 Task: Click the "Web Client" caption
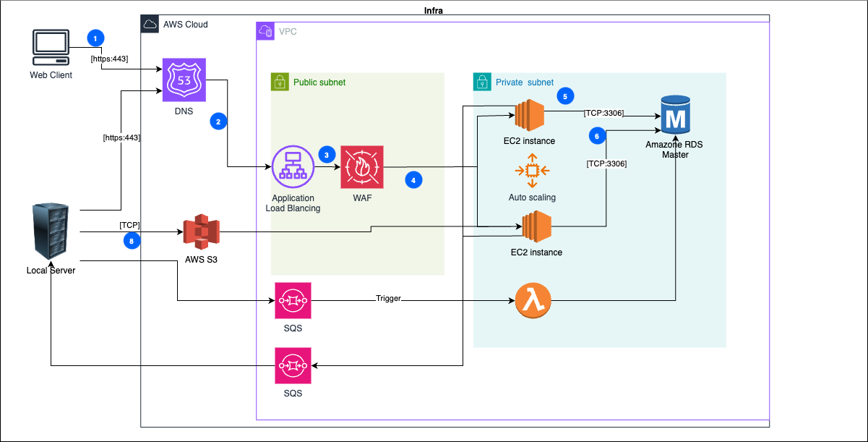(51, 75)
